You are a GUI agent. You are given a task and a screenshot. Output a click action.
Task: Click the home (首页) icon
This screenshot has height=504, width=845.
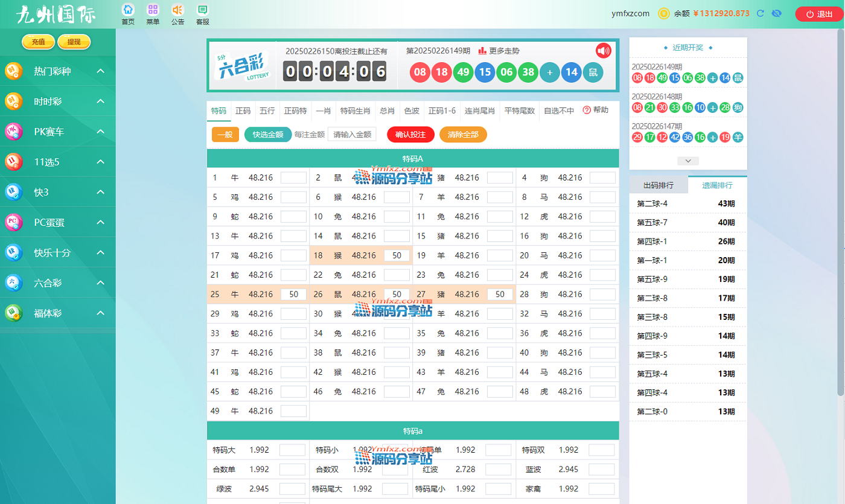point(128,10)
